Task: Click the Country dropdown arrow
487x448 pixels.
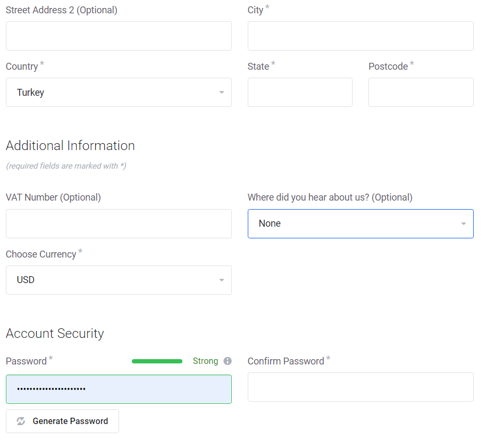Action: pyautogui.click(x=222, y=92)
